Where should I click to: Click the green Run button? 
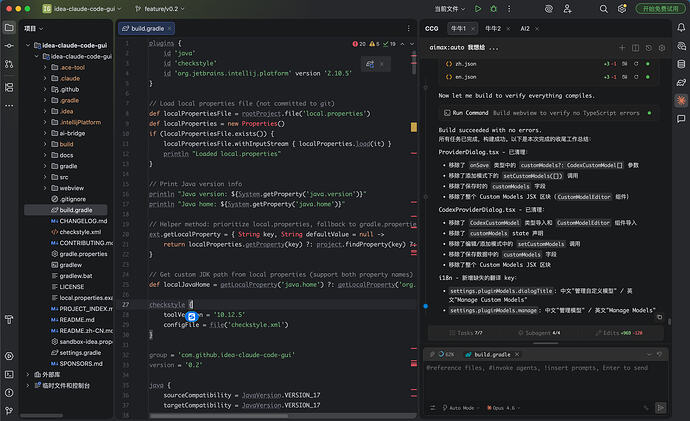point(478,9)
